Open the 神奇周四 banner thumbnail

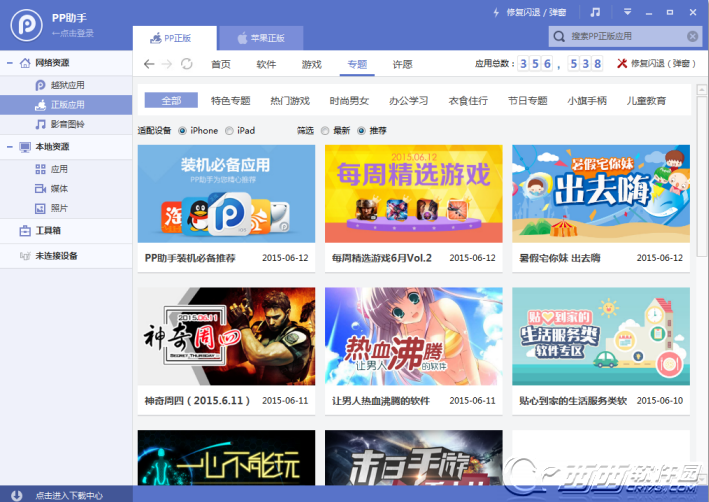click(226, 336)
